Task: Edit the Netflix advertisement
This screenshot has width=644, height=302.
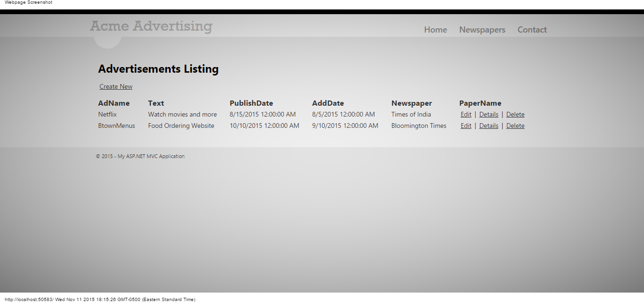Action: [x=466, y=114]
